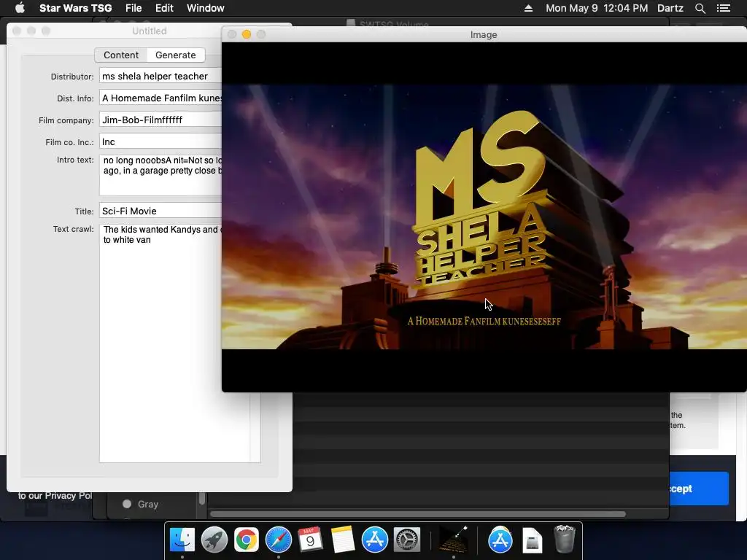Screen dimensions: 747x560
Task: Click the Star Wars TSG dock icon
Action: [x=453, y=540]
